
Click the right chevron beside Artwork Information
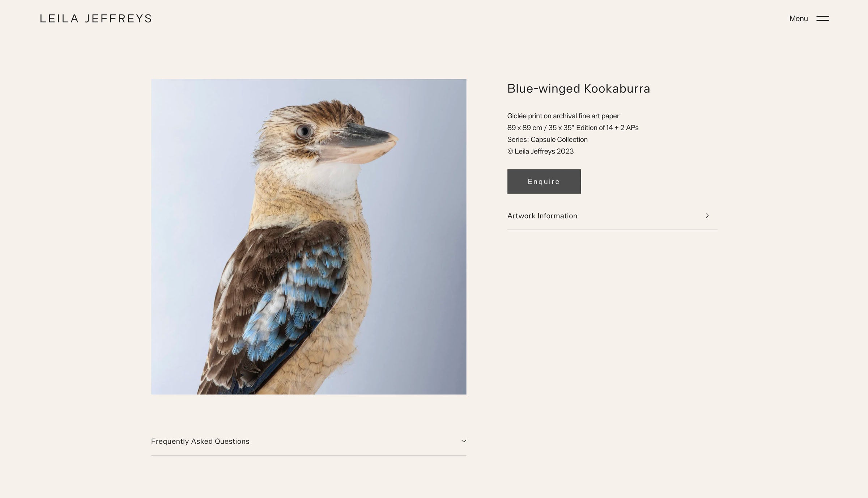[x=707, y=216]
